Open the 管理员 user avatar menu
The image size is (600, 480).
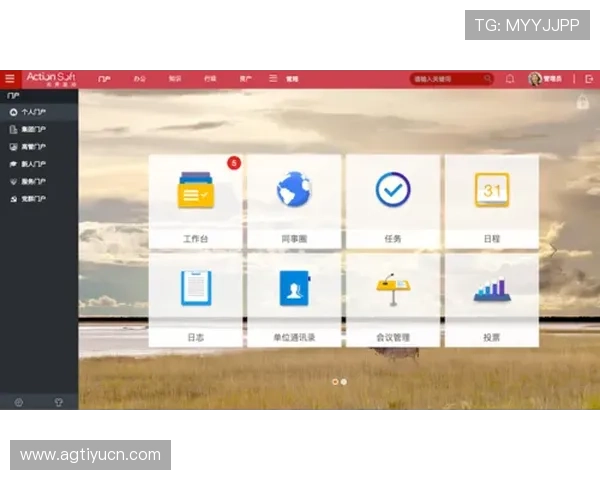[545, 79]
